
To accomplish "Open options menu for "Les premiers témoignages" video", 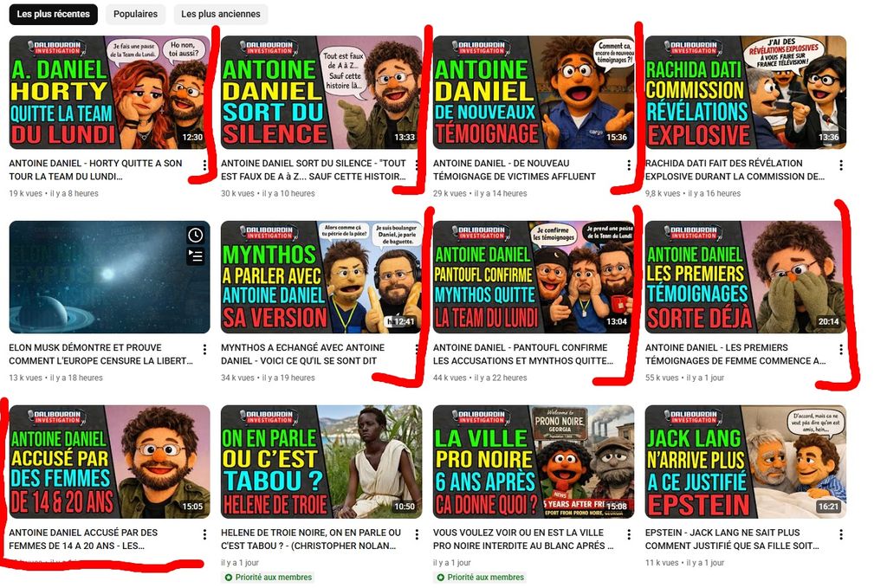I will [841, 349].
